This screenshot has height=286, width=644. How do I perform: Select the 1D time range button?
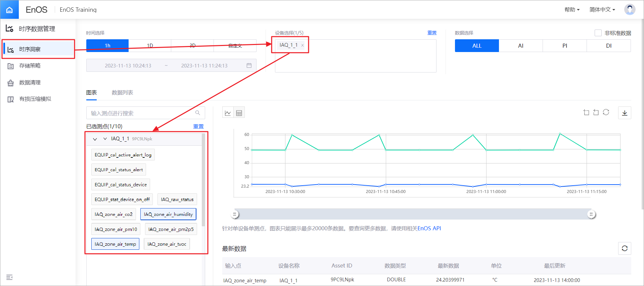[150, 46]
